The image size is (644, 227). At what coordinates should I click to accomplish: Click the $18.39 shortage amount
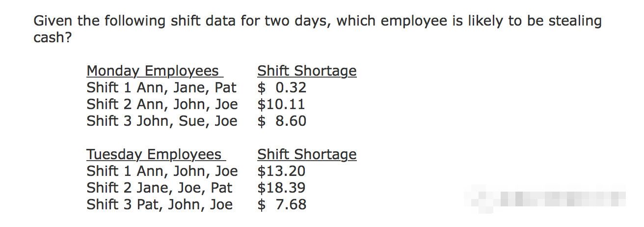click(x=281, y=188)
